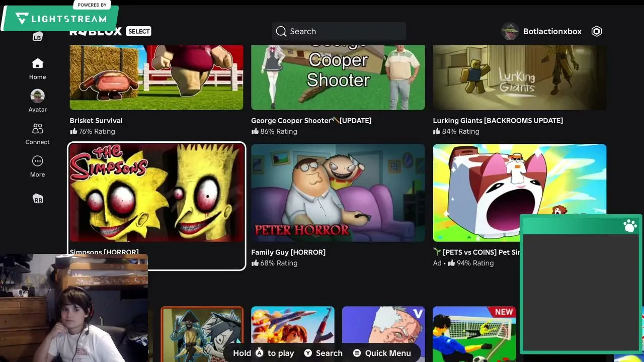Image resolution: width=644 pixels, height=362 pixels.
Task: Select the RB bumper icon in sidebar
Action: (38, 199)
